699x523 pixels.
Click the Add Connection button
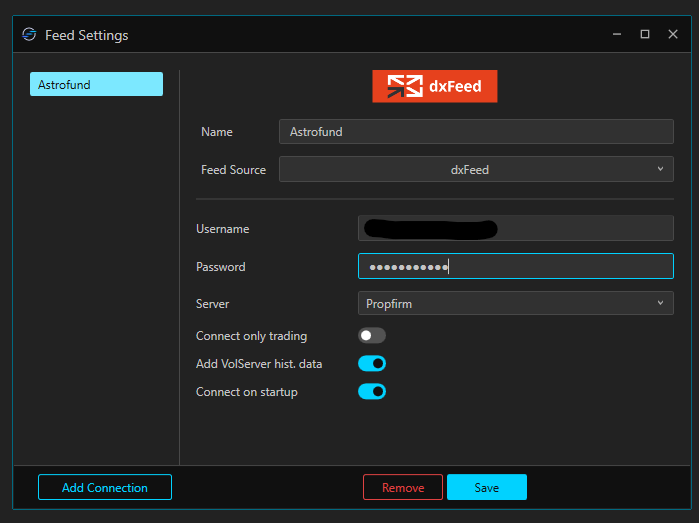point(105,488)
